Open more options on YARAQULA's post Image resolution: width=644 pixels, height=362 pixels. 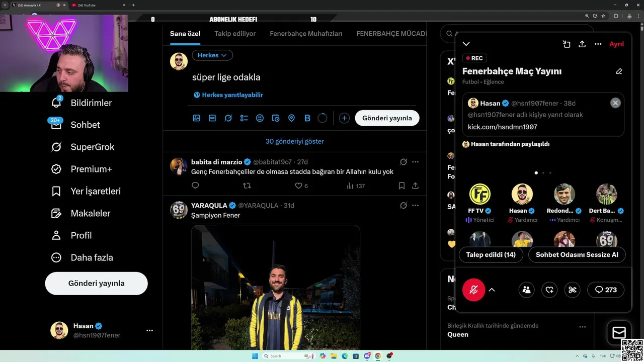[x=415, y=205]
